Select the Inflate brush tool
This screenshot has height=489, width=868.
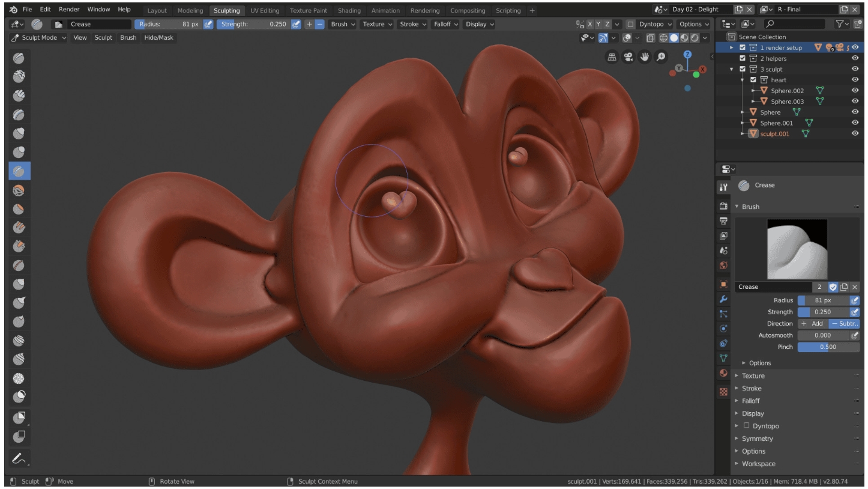(19, 133)
